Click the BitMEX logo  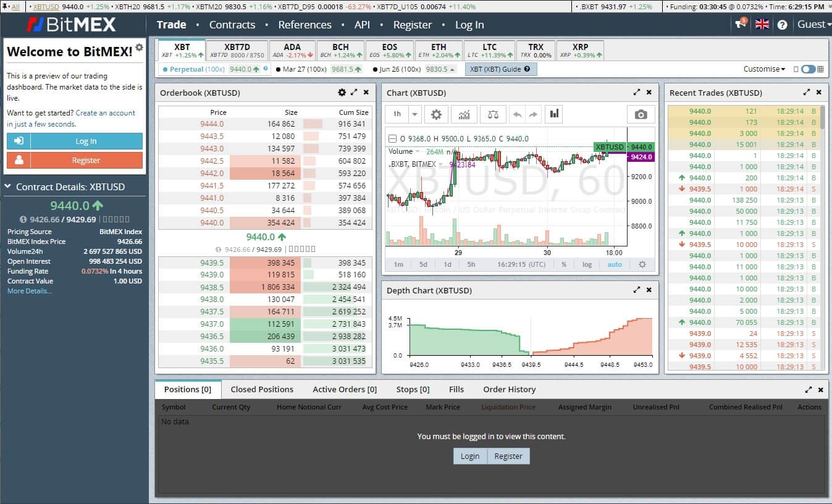coord(72,25)
